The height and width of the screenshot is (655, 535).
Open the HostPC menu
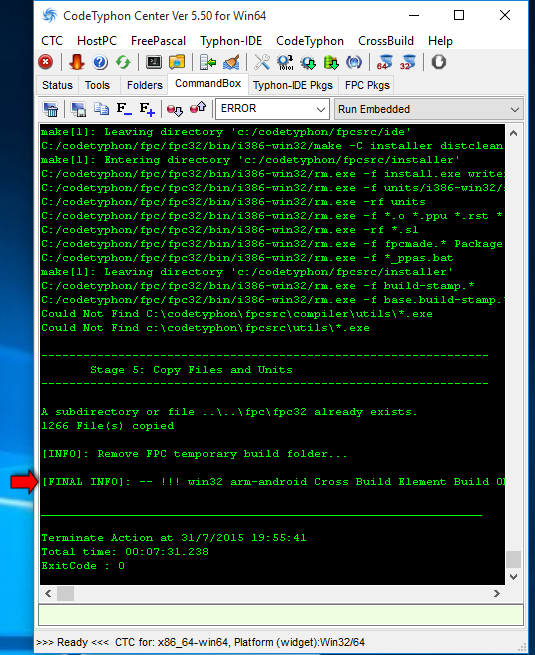[x=97, y=41]
